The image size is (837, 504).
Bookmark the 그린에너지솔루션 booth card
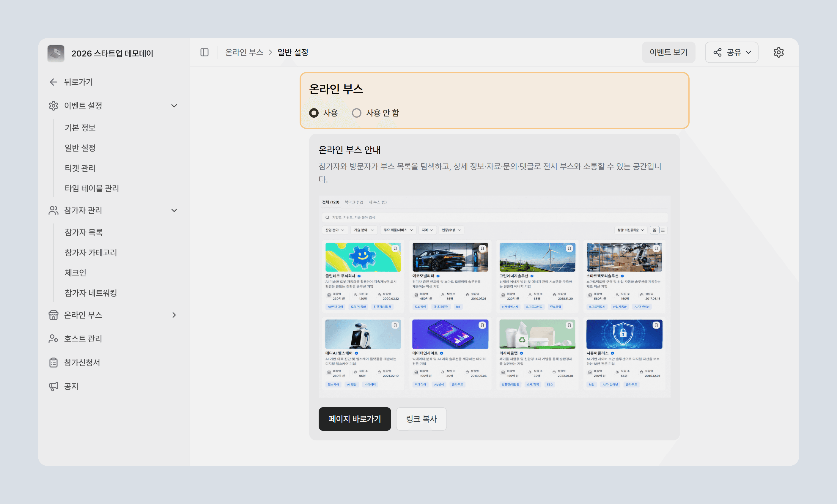569,248
